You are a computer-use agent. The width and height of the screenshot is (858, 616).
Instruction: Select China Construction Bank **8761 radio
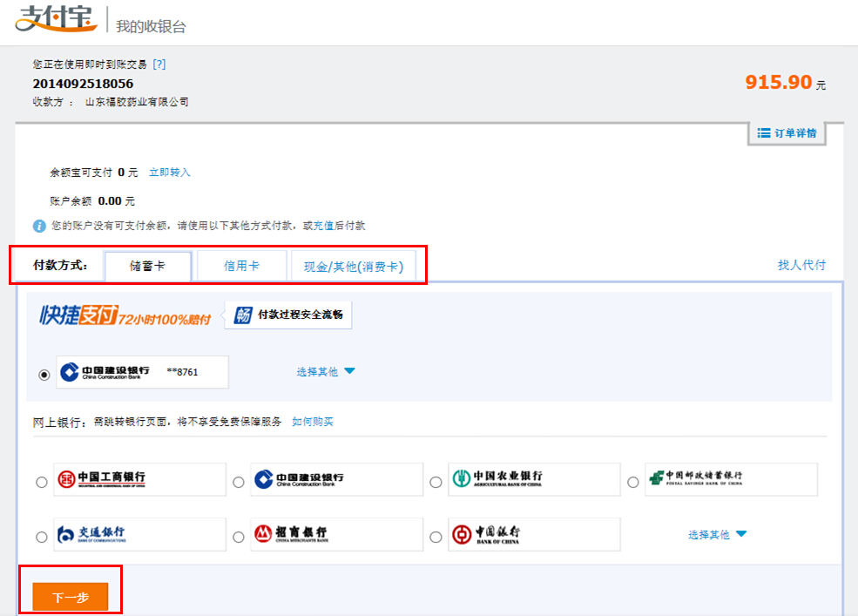coord(44,375)
